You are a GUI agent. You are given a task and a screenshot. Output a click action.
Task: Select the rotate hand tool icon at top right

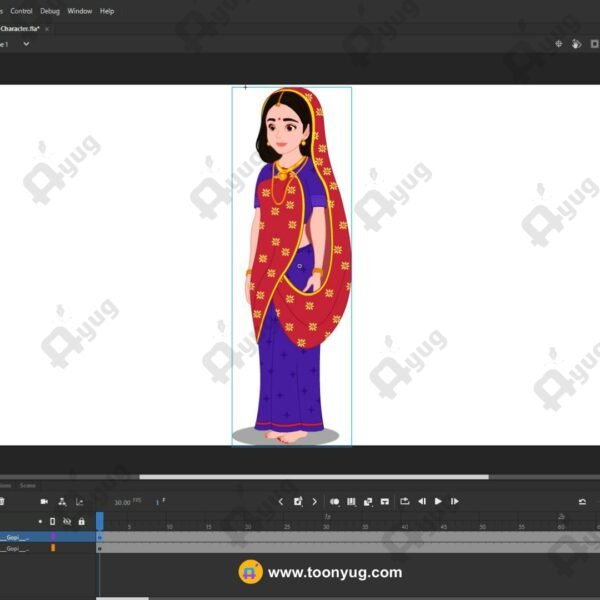point(576,44)
